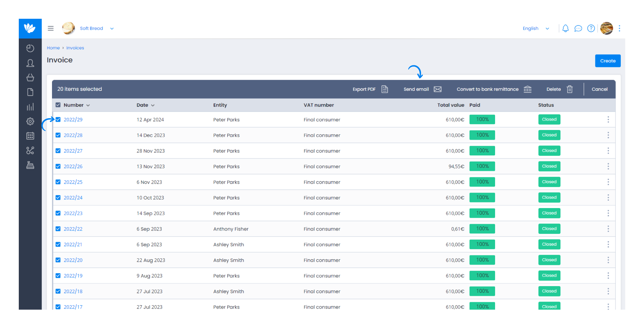
Task: Click the Delete trash can icon
Action: (x=570, y=89)
